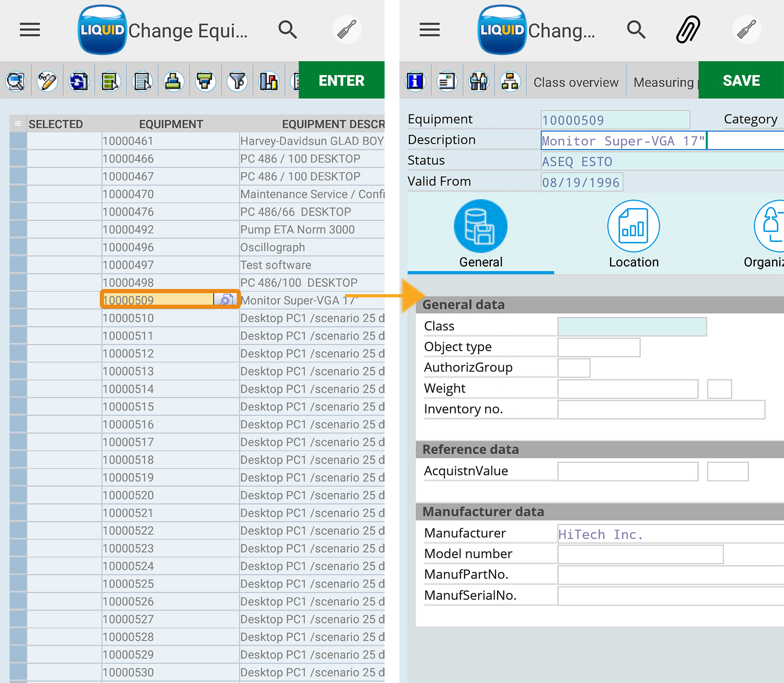The height and width of the screenshot is (683, 784).
Task: Open hamburger menu on right detail screen
Action: click(x=430, y=30)
